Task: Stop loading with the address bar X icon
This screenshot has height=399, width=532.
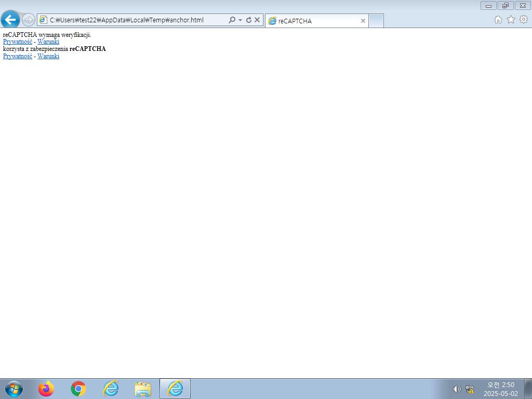Action: click(257, 20)
